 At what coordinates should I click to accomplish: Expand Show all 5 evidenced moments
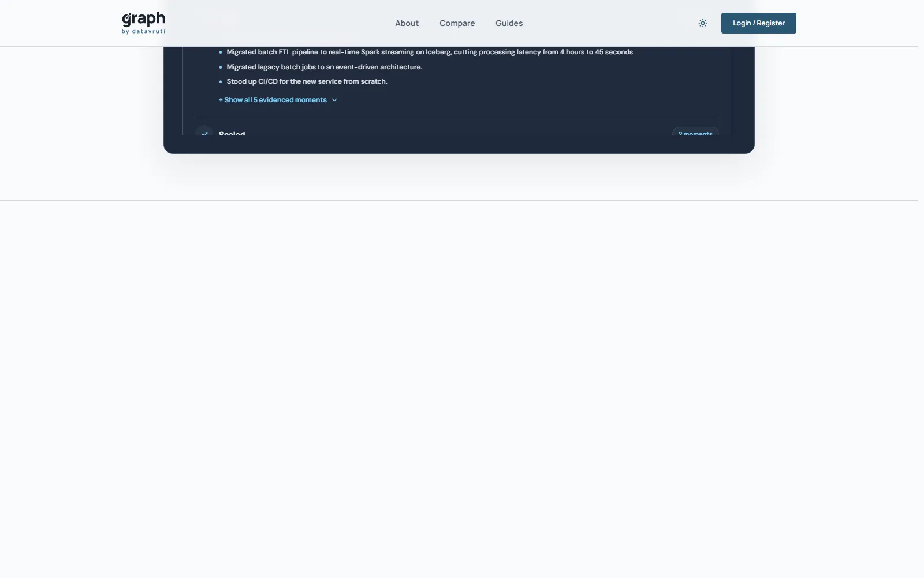tap(277, 100)
